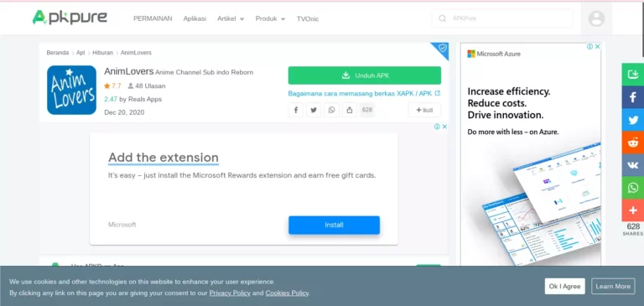Screen dimensions: 644x306
Task: Open the Cookies Policy link
Action: (287, 293)
